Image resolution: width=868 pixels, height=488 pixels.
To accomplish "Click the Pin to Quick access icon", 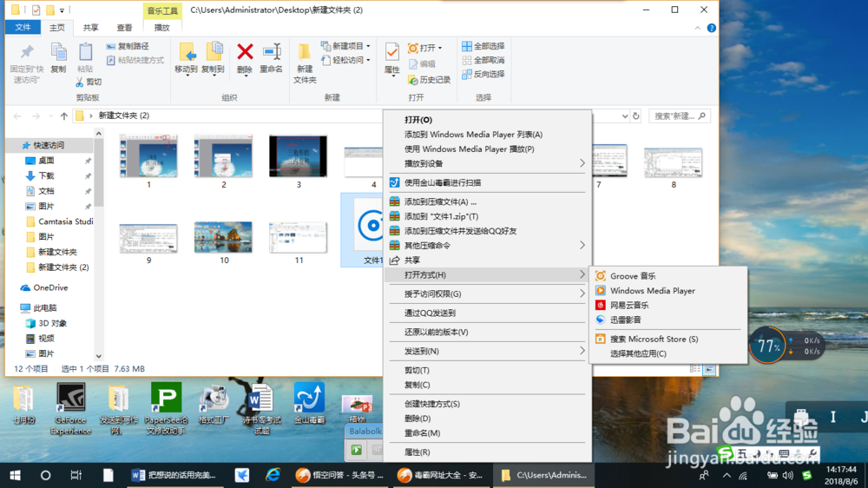I will pyautogui.click(x=27, y=52).
